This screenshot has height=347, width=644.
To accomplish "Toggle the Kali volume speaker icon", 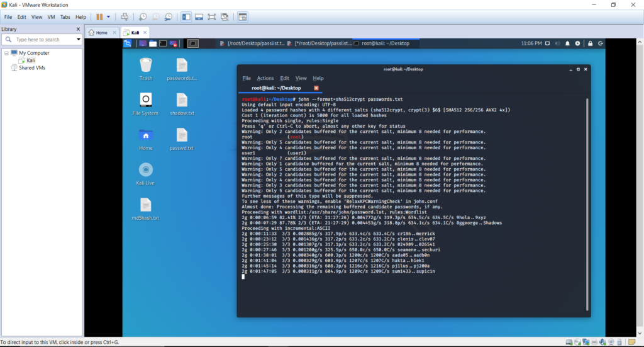I will pos(557,43).
